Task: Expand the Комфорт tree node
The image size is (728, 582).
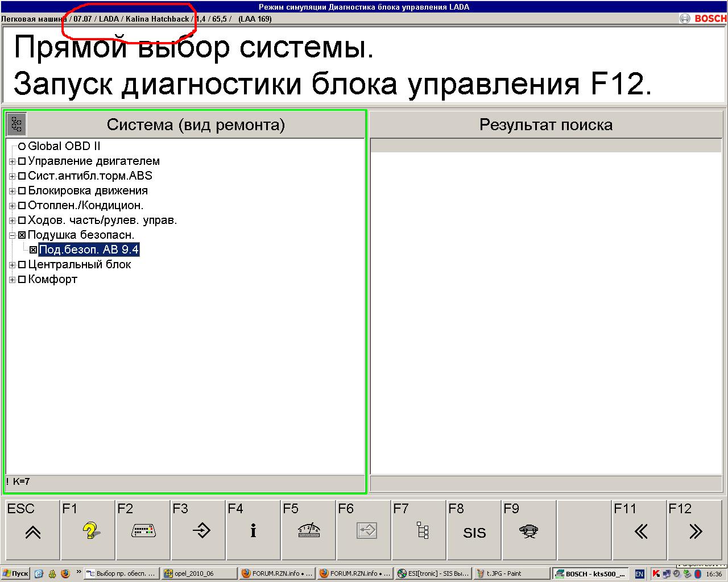Action: pyautogui.click(x=12, y=280)
